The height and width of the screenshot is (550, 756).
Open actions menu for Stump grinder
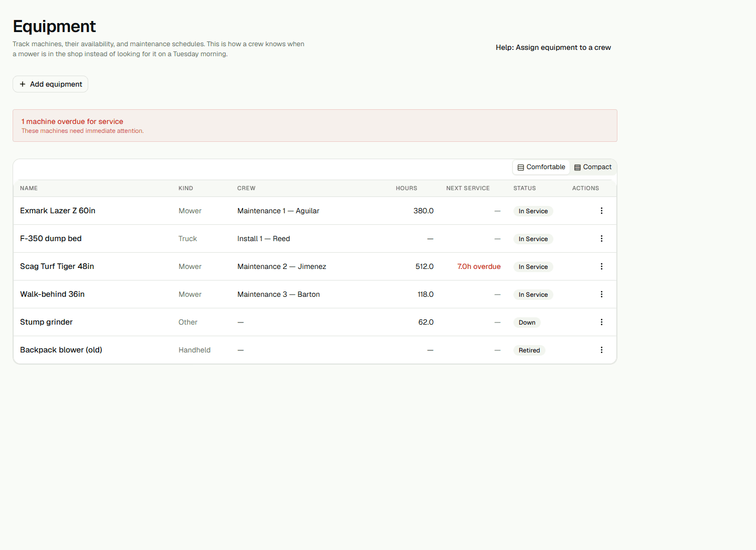[602, 322]
